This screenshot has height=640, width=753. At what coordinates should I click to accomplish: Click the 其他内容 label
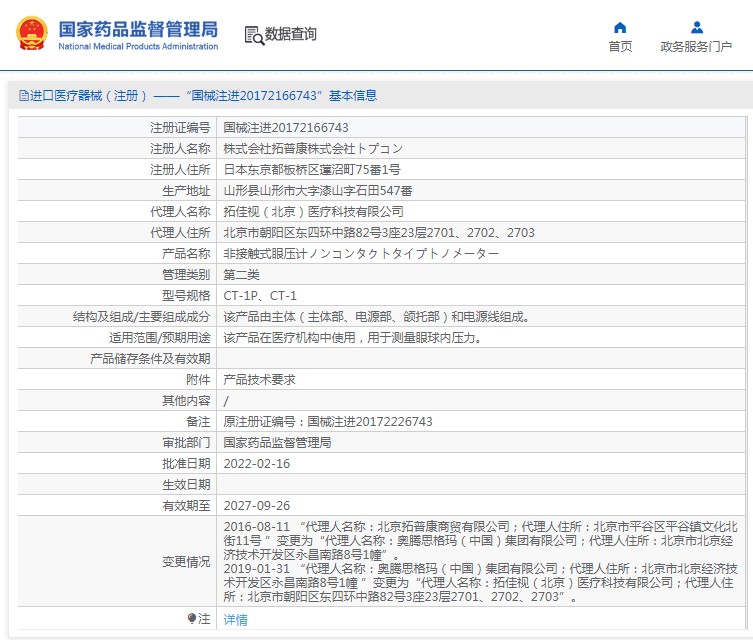pos(186,401)
